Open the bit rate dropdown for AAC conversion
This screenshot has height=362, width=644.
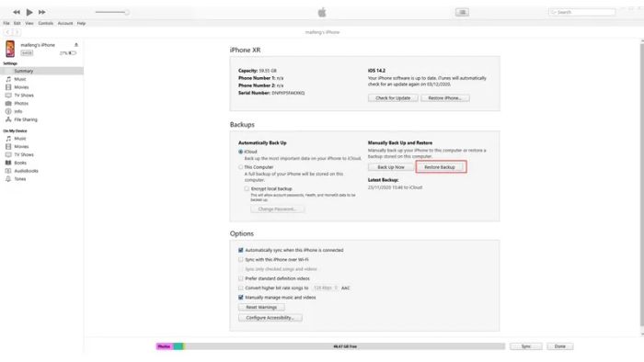326,288
